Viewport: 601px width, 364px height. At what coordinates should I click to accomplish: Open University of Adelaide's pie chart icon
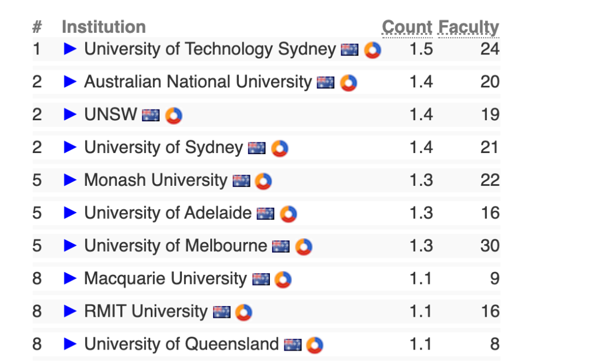coord(288,214)
